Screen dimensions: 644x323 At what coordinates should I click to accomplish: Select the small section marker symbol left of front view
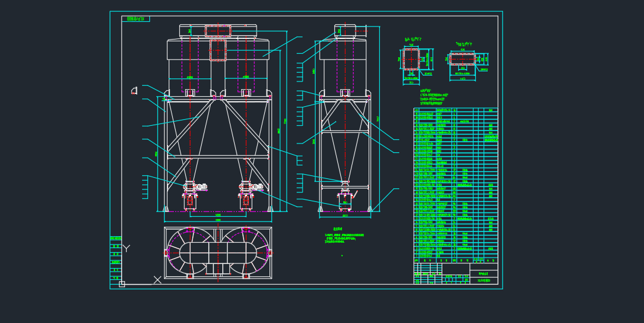click(134, 90)
